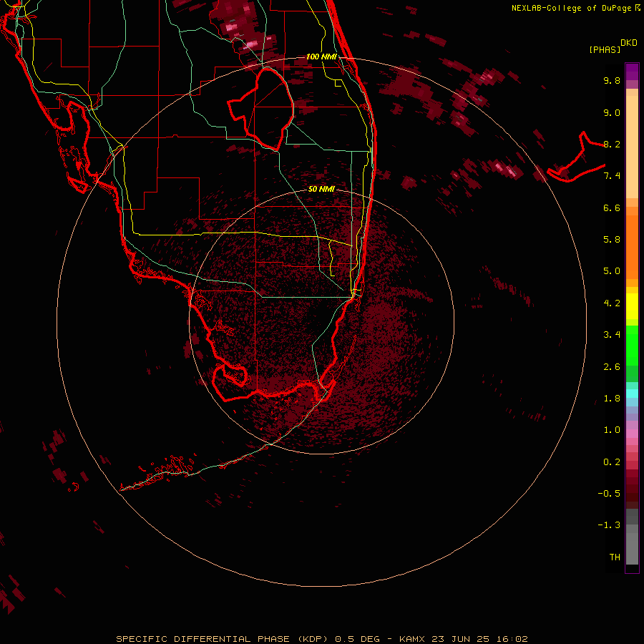Select the 1.8 legend value
The image size is (644, 644).
pyautogui.click(x=612, y=399)
